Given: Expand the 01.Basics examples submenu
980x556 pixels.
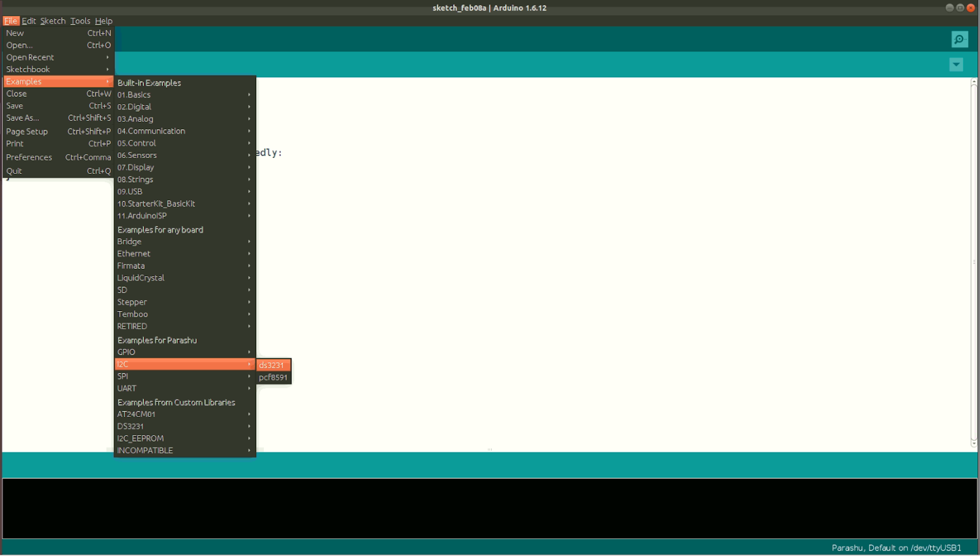Looking at the screenshot, I should pyautogui.click(x=184, y=95).
